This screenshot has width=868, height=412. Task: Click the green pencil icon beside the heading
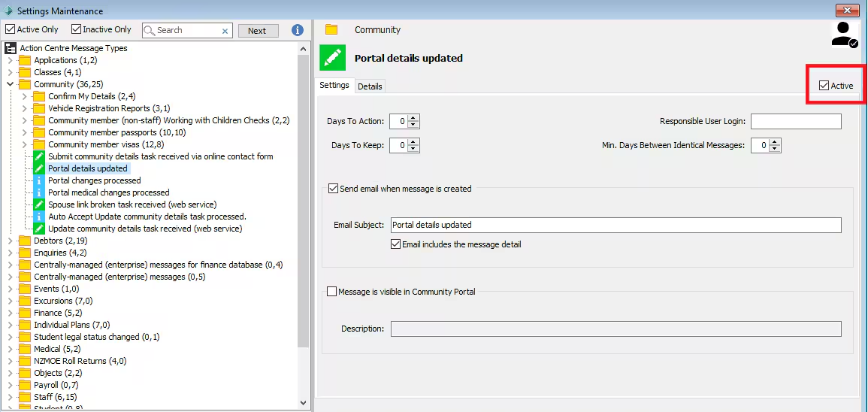click(x=333, y=58)
